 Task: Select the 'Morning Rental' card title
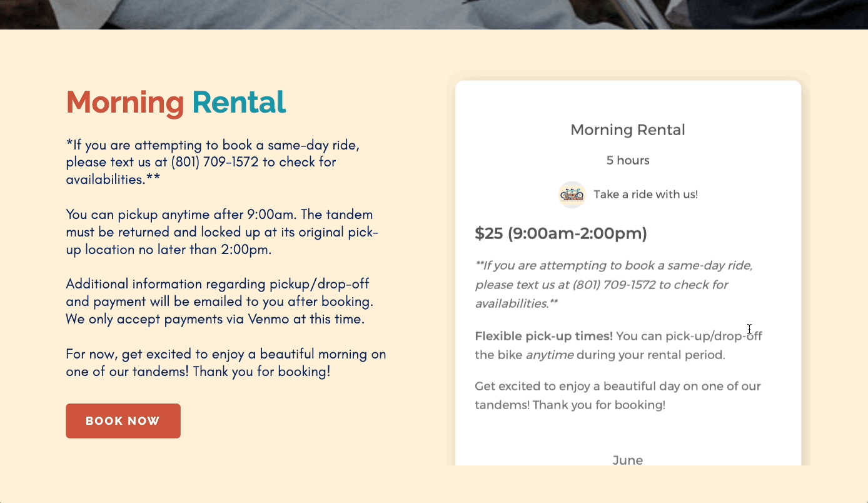(x=627, y=130)
